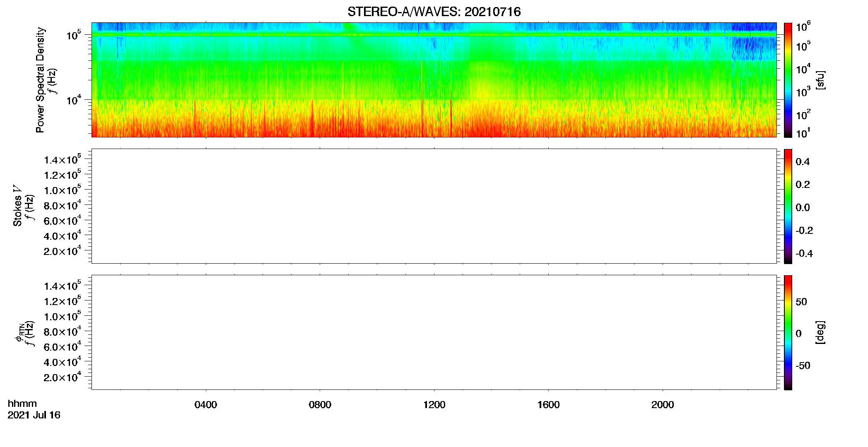This screenshot has height=447, width=868.
Task: Click the [sfu] unit label
Action: coord(820,80)
